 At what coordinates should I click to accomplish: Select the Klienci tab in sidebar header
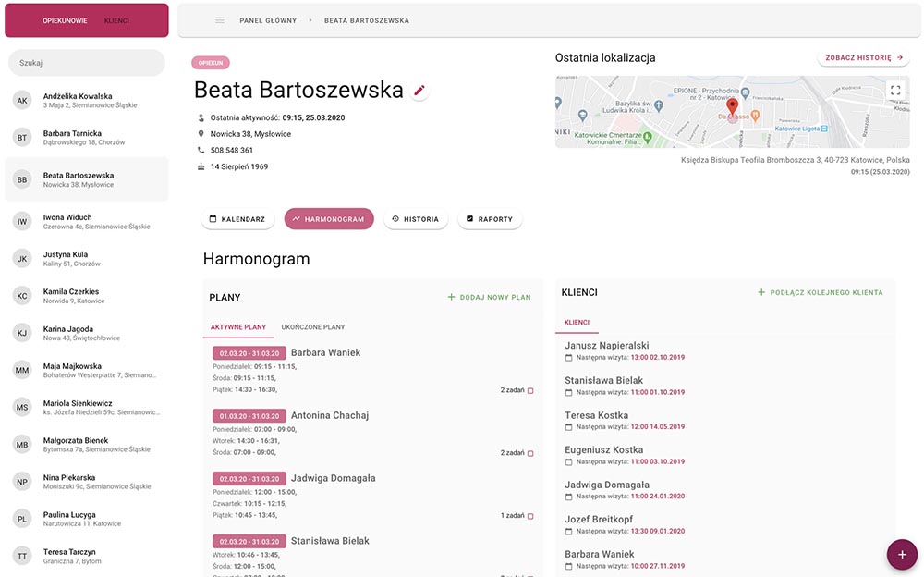116,20
